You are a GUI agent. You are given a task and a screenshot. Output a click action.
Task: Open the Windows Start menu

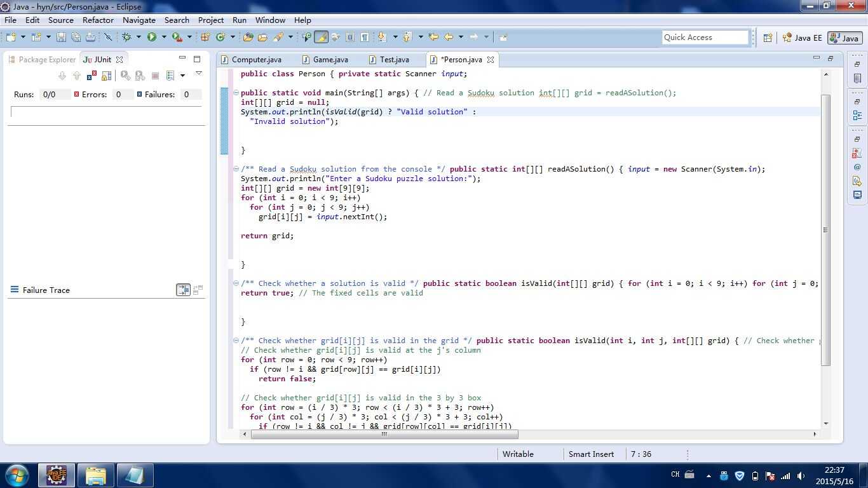click(x=17, y=475)
